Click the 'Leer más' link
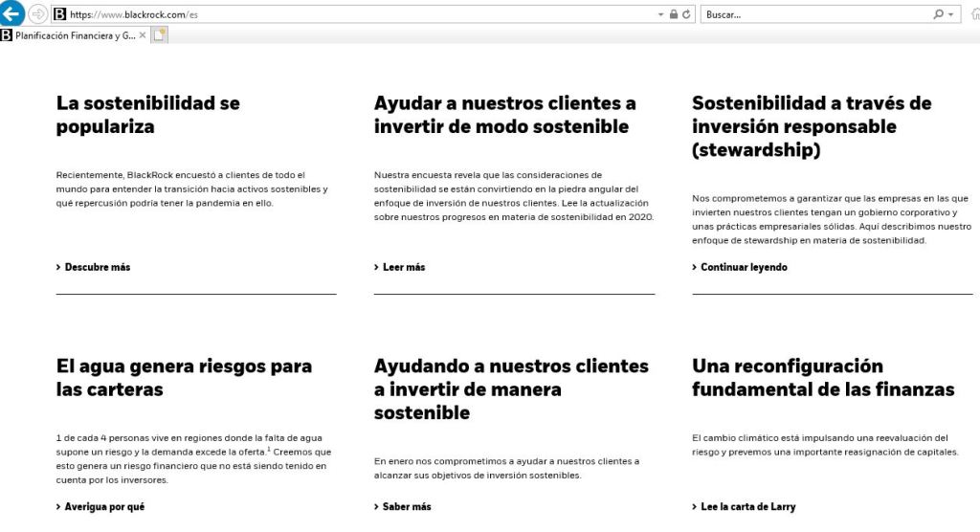 tap(403, 267)
